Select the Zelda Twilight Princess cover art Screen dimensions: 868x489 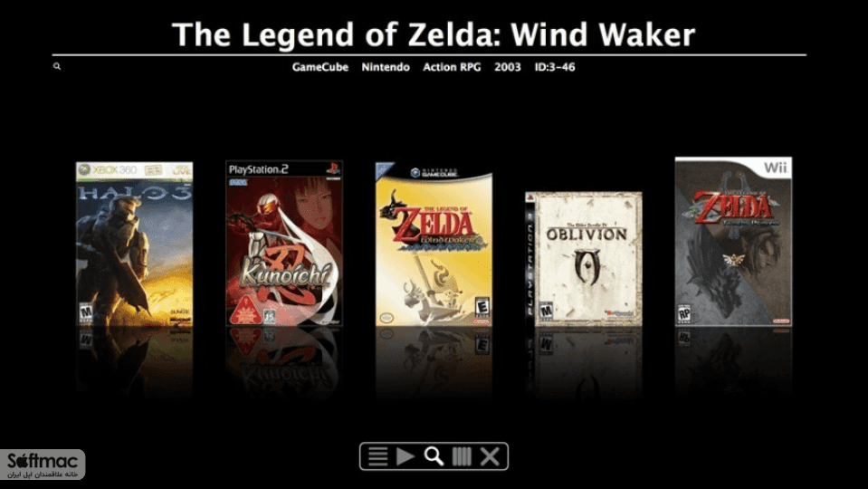tap(733, 242)
